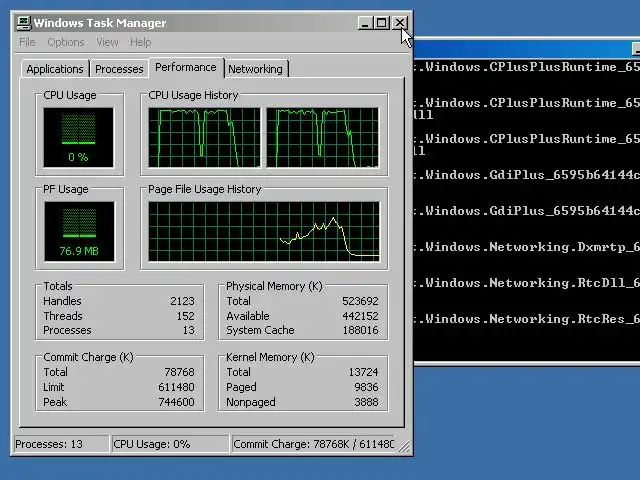Click System Cache value 188016
Viewport: 640px width, 480px height.
tap(360, 330)
